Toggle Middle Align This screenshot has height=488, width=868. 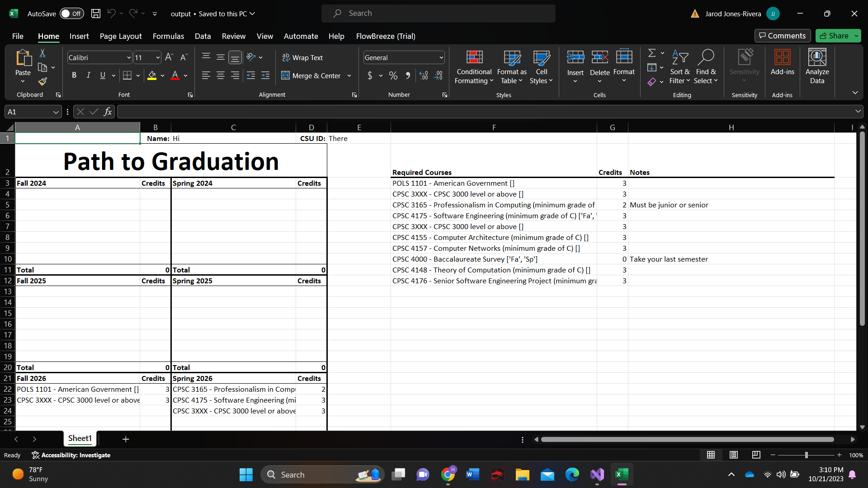click(221, 57)
